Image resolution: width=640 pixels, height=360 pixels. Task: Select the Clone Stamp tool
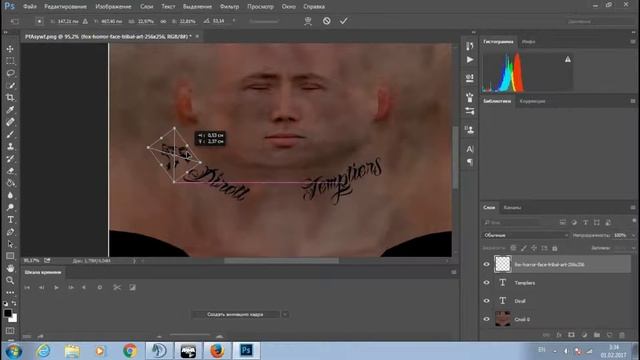[10, 147]
